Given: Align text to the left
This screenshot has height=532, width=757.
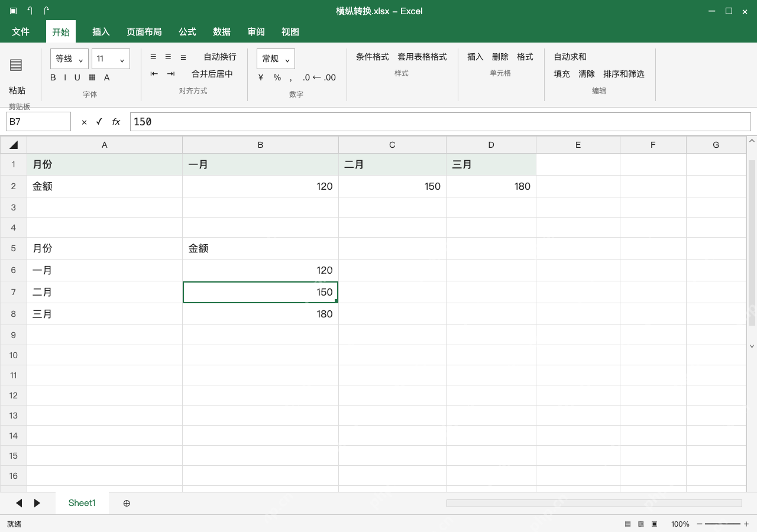Looking at the screenshot, I should pyautogui.click(x=153, y=57).
